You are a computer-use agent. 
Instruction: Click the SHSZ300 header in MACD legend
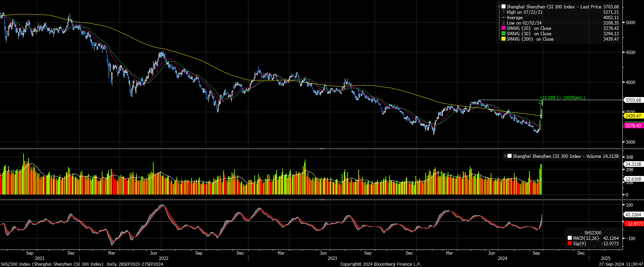coord(593,233)
